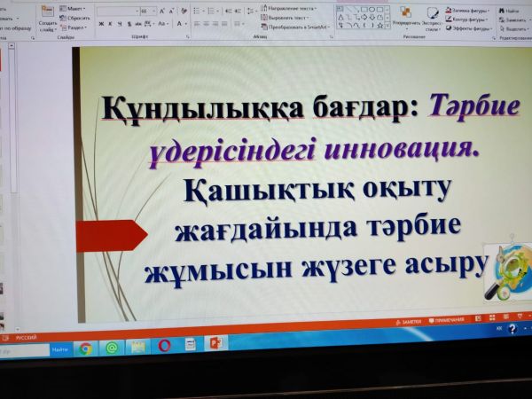Click the Заметки (Notes) status bar button
532x399 pixels.
[x=408, y=322]
